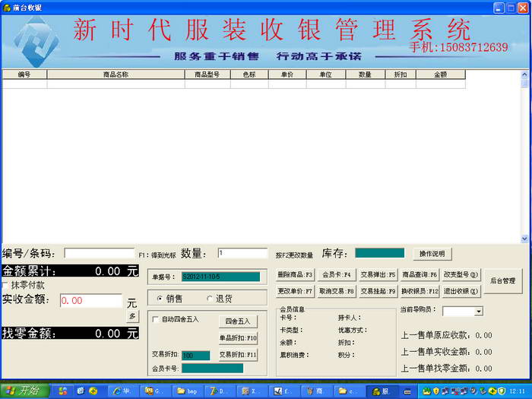Click the 单品折扣:F10 button
Screen dimensions: 532x399
(x=238, y=338)
